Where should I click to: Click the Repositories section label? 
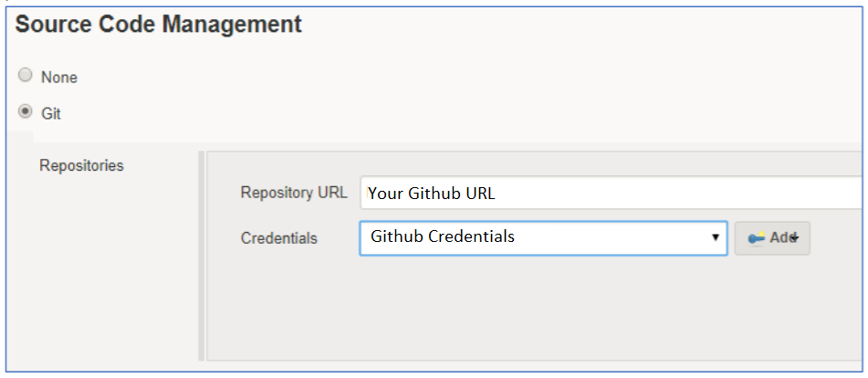81,165
